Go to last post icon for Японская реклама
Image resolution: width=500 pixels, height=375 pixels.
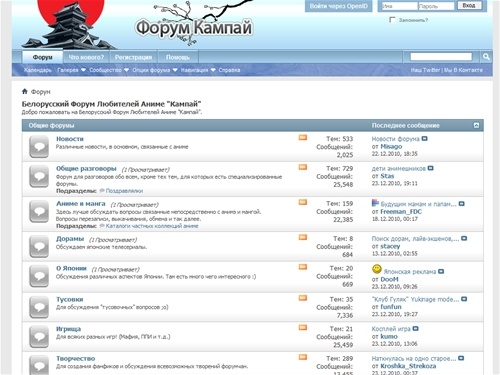click(x=441, y=272)
